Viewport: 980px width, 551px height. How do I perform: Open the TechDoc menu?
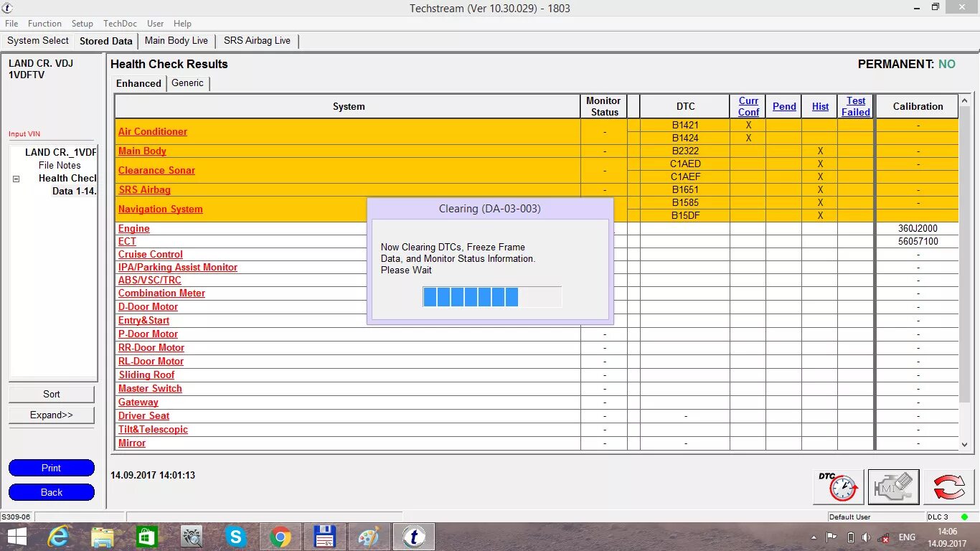(120, 24)
